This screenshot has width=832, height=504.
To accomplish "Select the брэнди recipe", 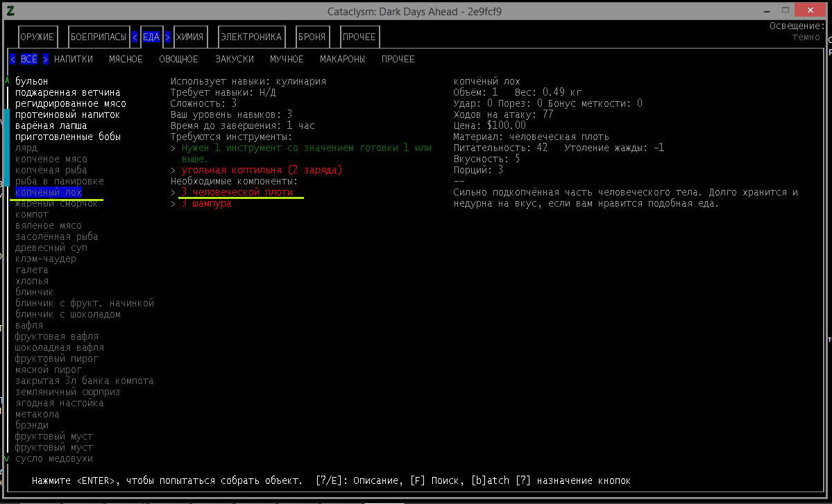I will point(32,426).
